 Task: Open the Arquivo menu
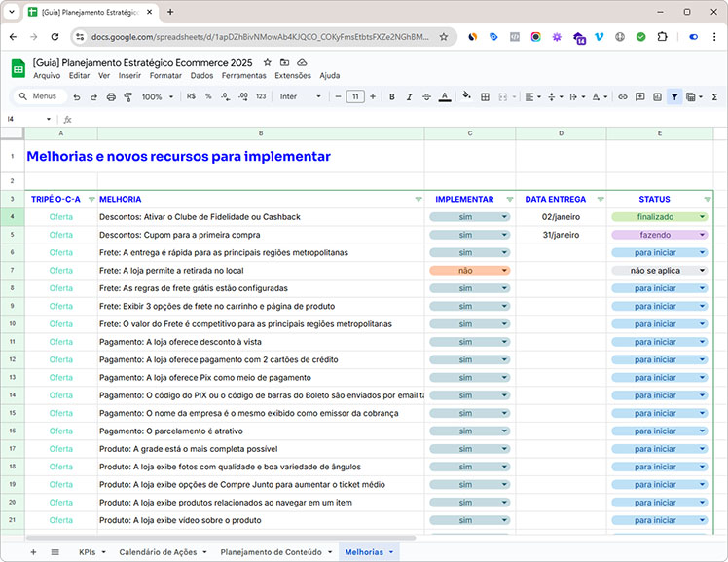click(x=47, y=75)
